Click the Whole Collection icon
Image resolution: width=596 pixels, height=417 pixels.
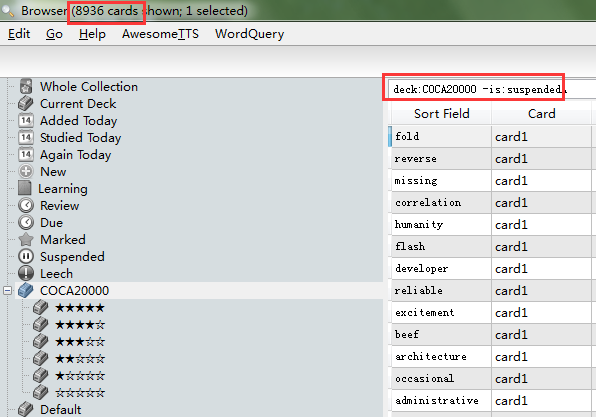[x=26, y=86]
